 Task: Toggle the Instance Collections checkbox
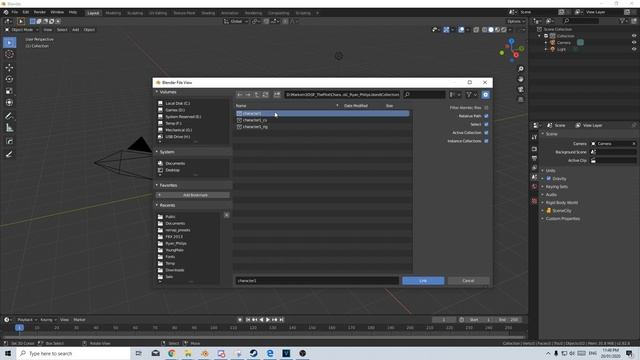(486, 141)
